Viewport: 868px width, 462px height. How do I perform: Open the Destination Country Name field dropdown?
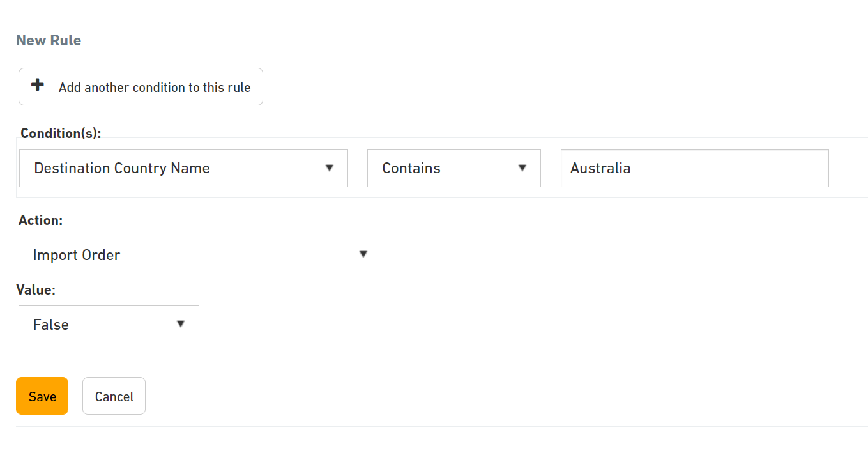[183, 169]
